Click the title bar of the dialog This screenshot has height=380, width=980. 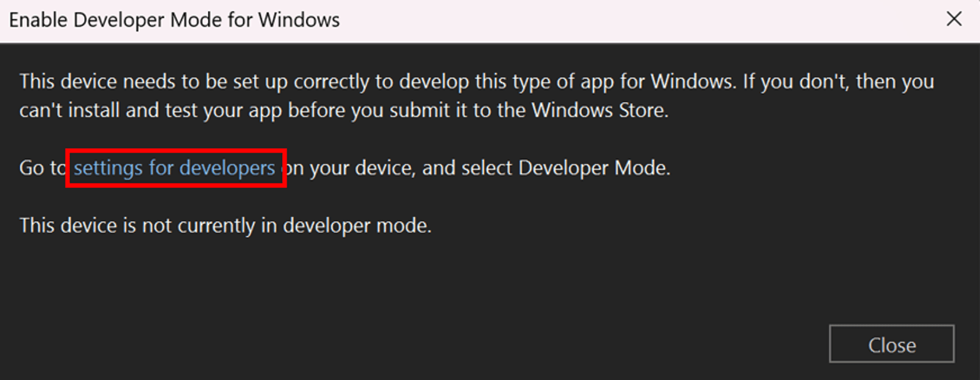437,19
